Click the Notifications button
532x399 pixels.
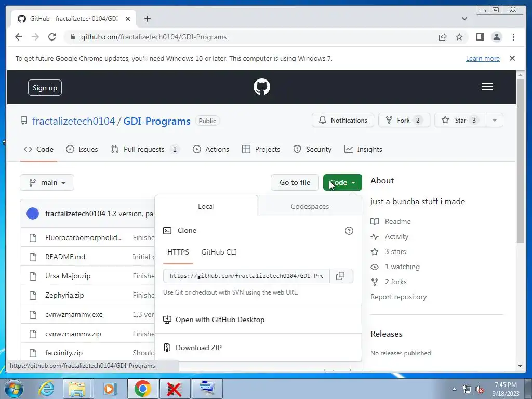[343, 121]
